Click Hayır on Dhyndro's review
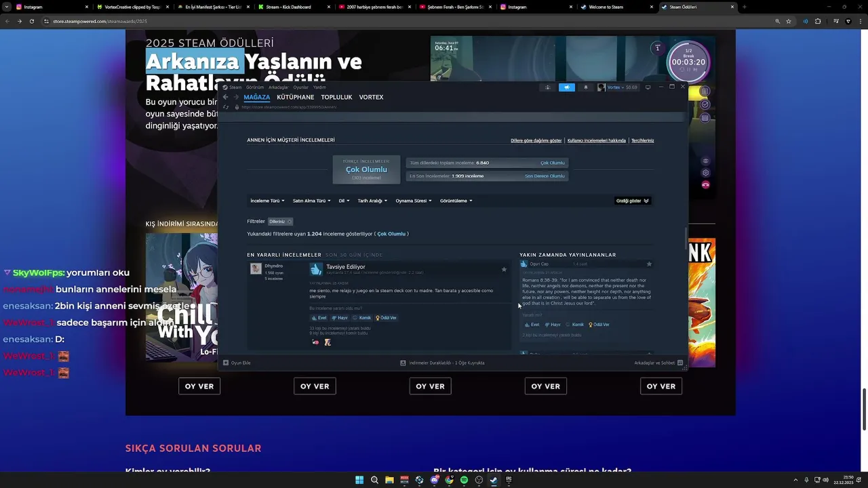The image size is (868, 488). click(339, 318)
